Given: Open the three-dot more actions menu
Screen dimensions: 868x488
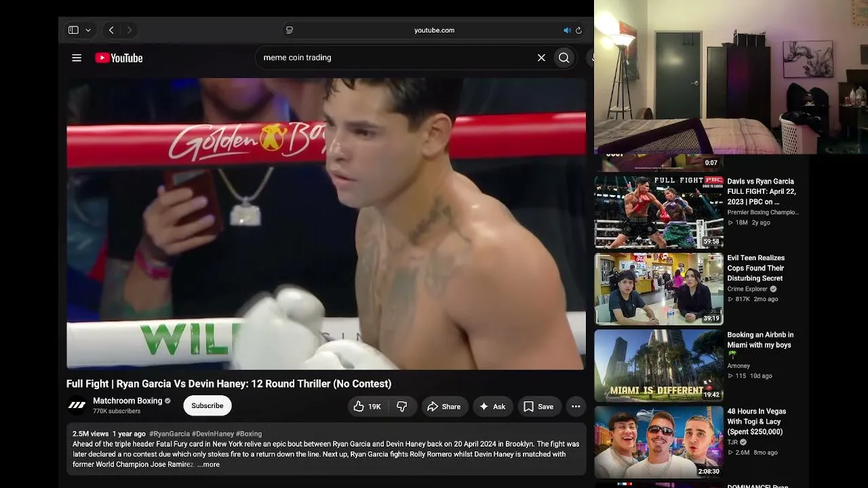Looking at the screenshot, I should click(576, 407).
